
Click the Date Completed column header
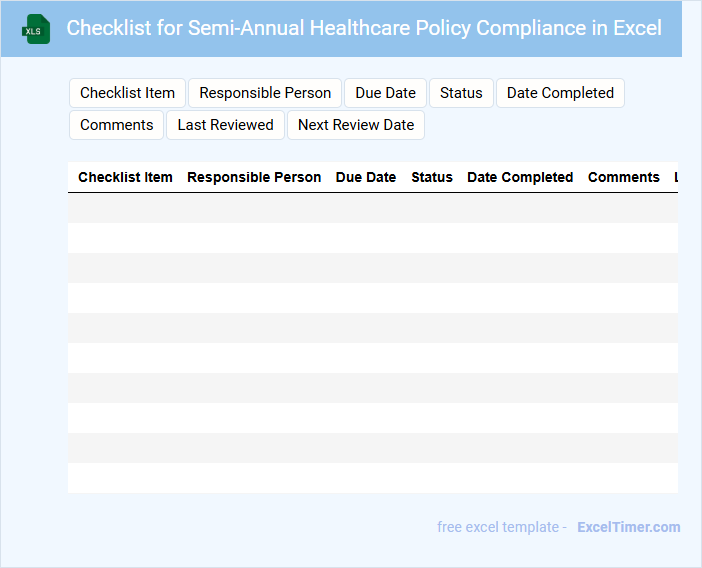(x=520, y=177)
